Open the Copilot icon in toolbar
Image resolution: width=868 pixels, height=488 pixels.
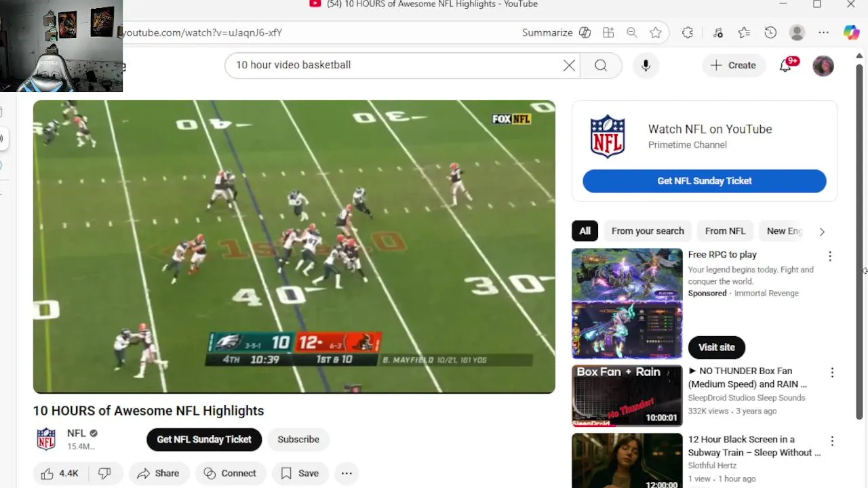pyautogui.click(x=851, y=33)
